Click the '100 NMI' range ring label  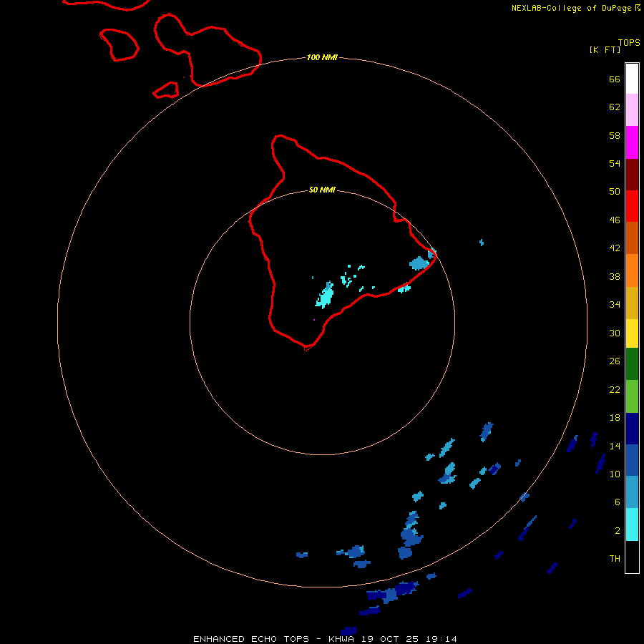point(322,57)
